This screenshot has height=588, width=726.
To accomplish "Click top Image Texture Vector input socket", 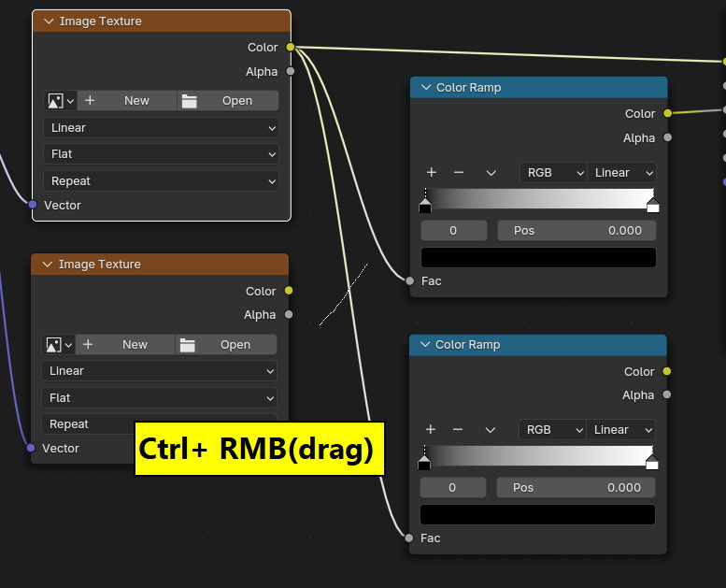I will (33, 205).
